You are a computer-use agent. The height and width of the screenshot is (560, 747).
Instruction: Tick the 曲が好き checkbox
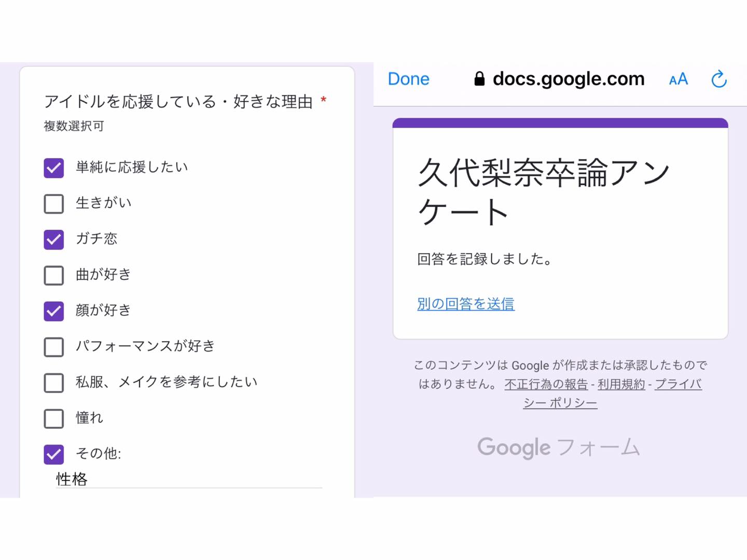click(x=54, y=275)
